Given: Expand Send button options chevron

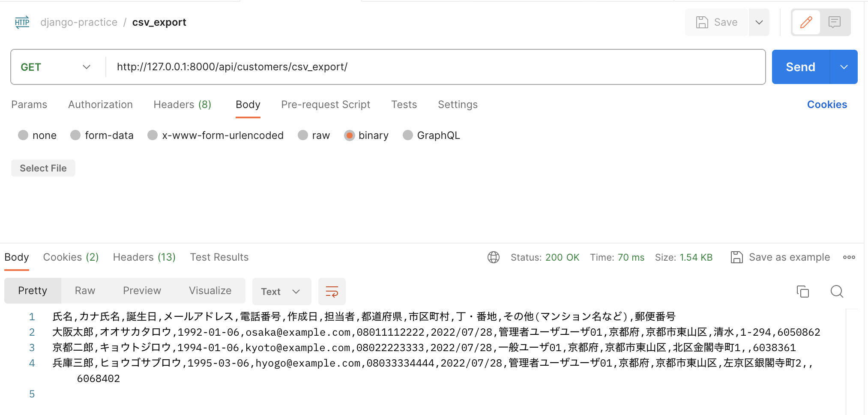Looking at the screenshot, I should click(844, 67).
